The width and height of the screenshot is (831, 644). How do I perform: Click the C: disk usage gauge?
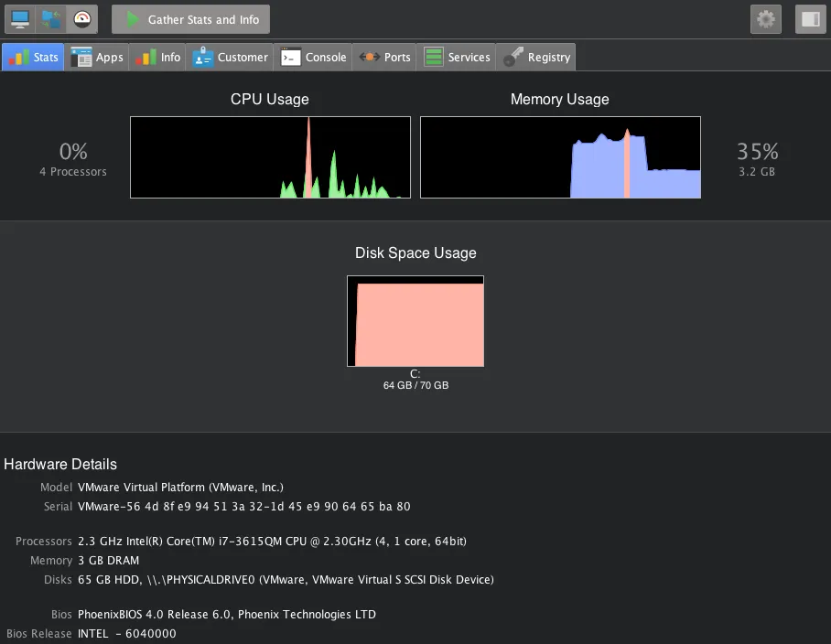pyautogui.click(x=415, y=321)
